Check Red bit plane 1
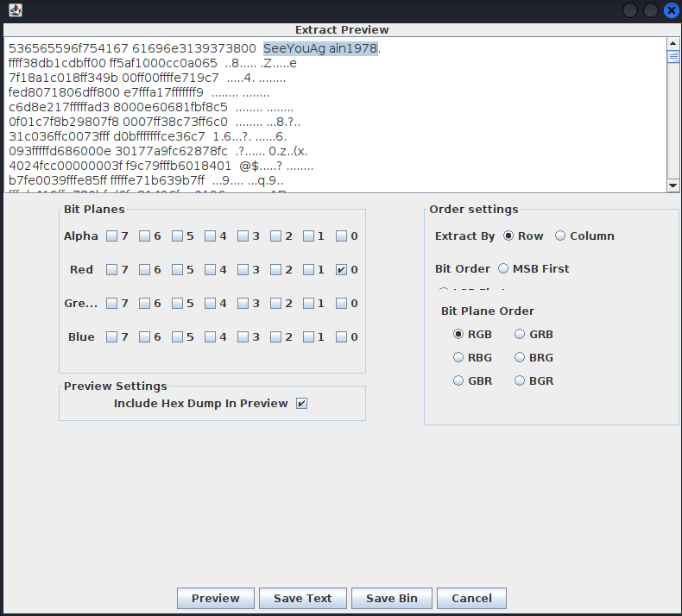 tap(308, 269)
